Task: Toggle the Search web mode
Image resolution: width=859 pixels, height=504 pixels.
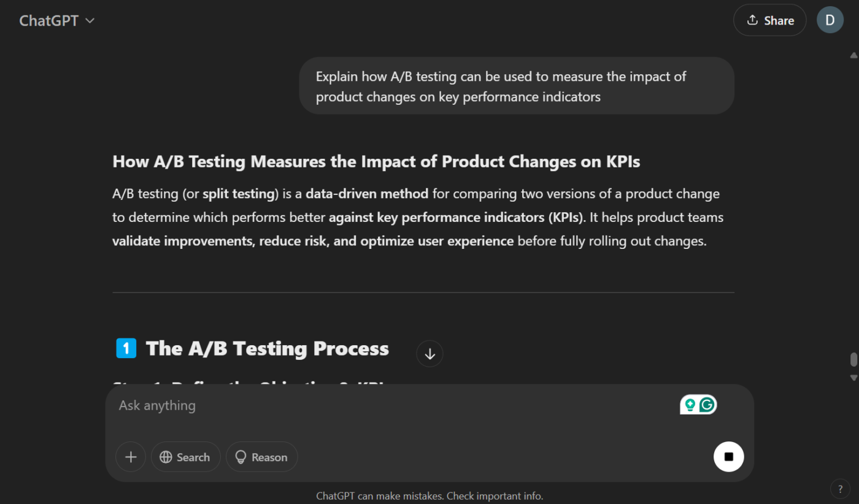Action: click(185, 457)
